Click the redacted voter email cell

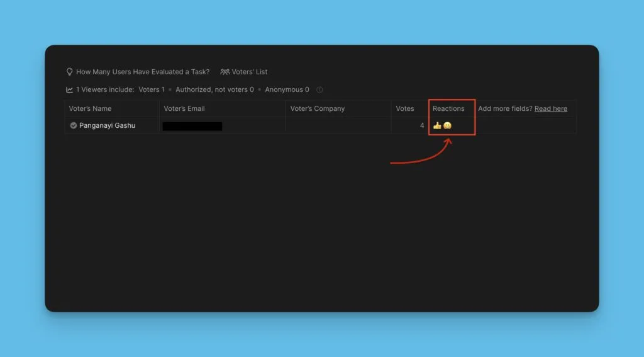point(192,126)
